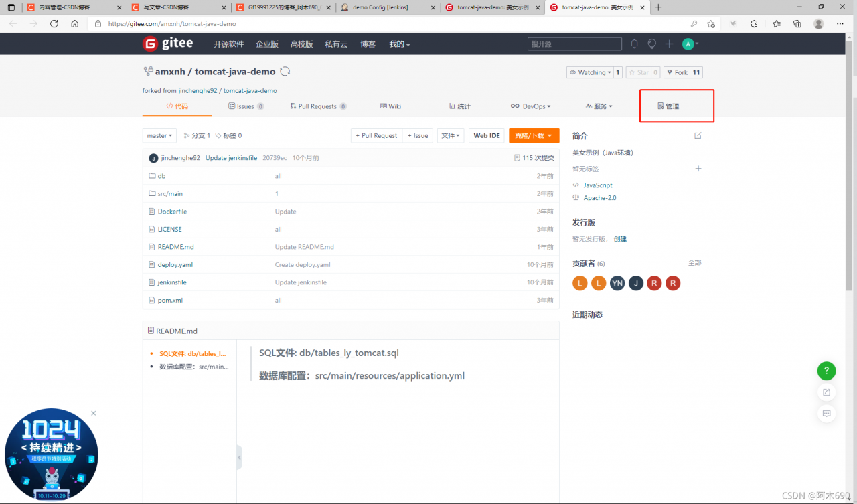The width and height of the screenshot is (857, 504).
Task: Open the 统计 tab
Action: point(460,106)
